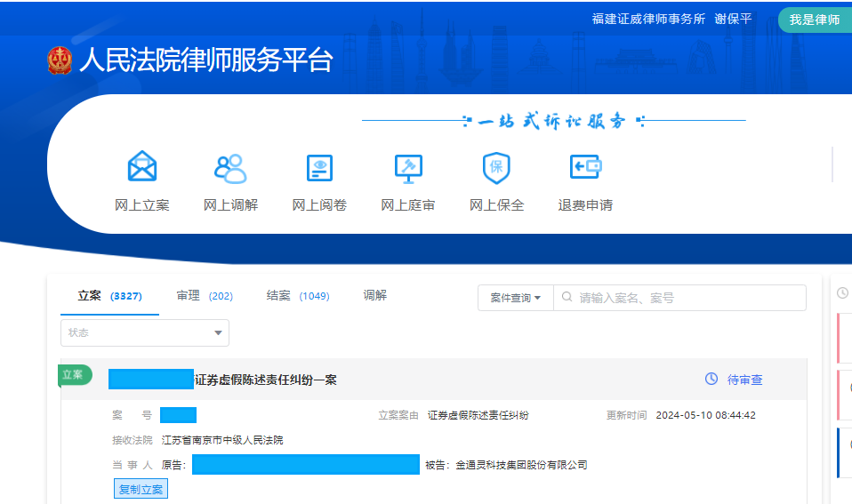Click the court emblem logo
Image resolution: width=852 pixels, height=504 pixels.
pos(60,60)
